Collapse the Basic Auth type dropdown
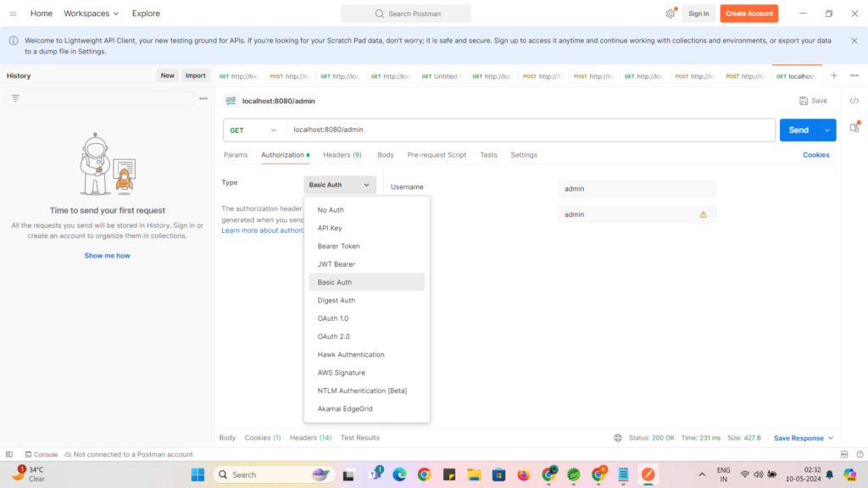 340,185
